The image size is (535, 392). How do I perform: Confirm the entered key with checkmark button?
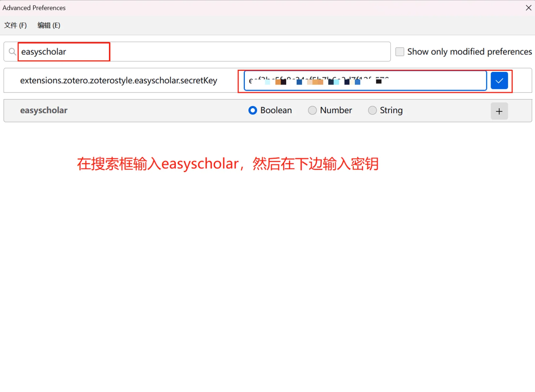point(499,81)
